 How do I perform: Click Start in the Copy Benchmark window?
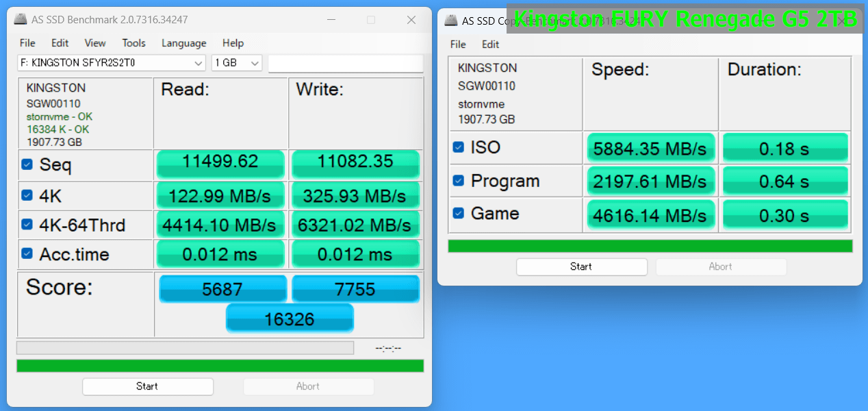click(x=581, y=266)
